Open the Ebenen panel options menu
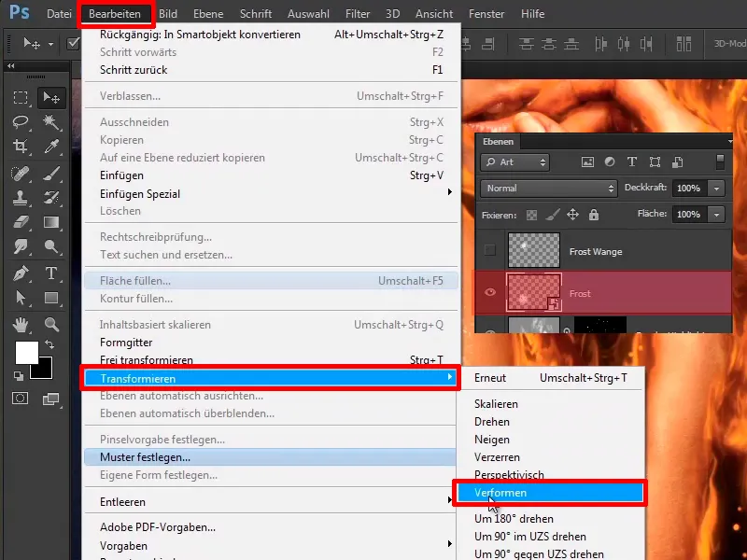Viewport: 747px width, 560px height. [x=730, y=142]
